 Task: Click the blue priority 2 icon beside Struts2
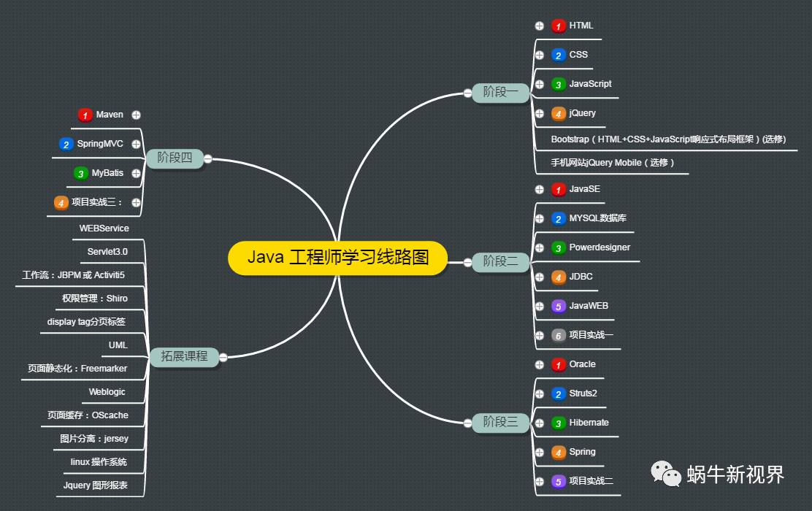558,394
